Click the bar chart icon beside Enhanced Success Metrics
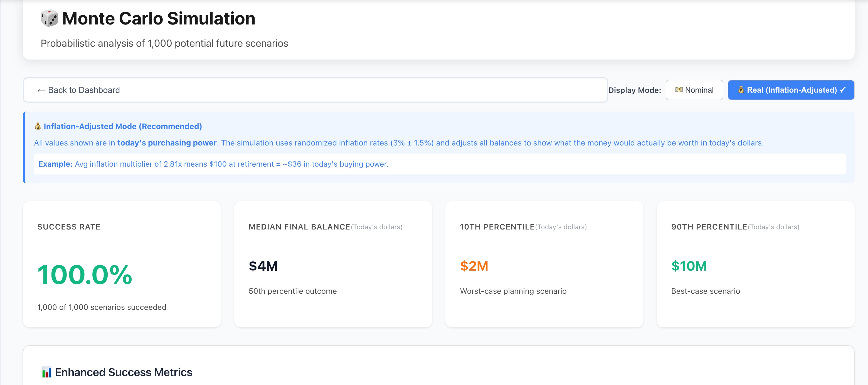Screen dimensions: 868x385 [x=46, y=372]
